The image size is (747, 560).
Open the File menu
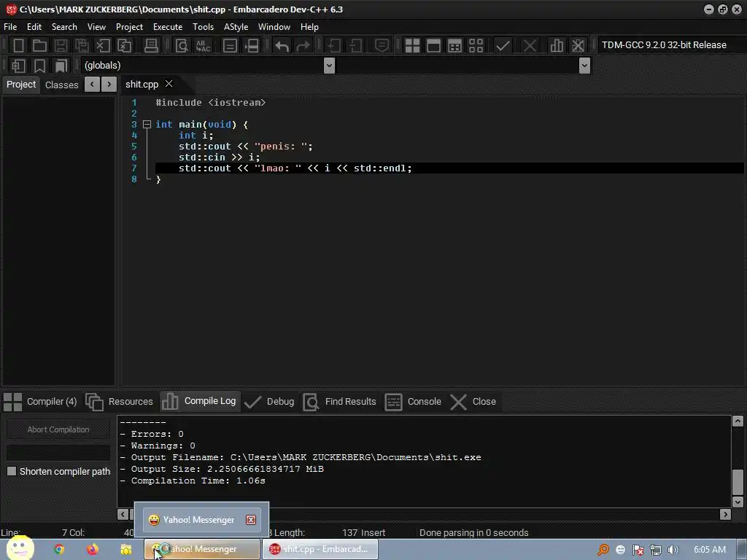pos(10,27)
